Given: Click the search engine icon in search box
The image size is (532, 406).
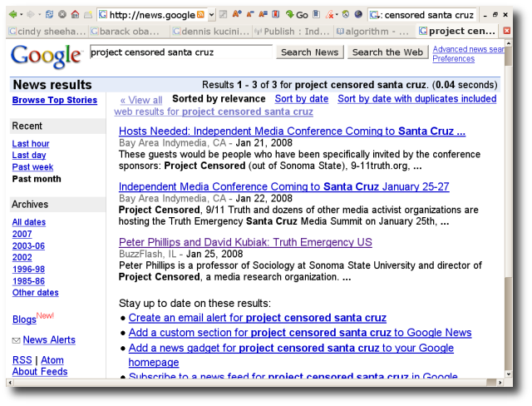Looking at the screenshot, I should coord(375,15).
